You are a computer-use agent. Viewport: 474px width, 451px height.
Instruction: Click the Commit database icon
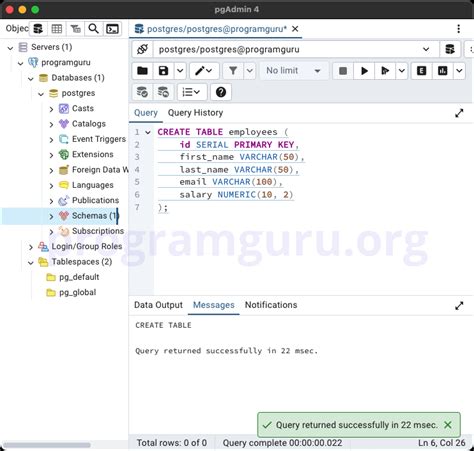[x=142, y=92]
